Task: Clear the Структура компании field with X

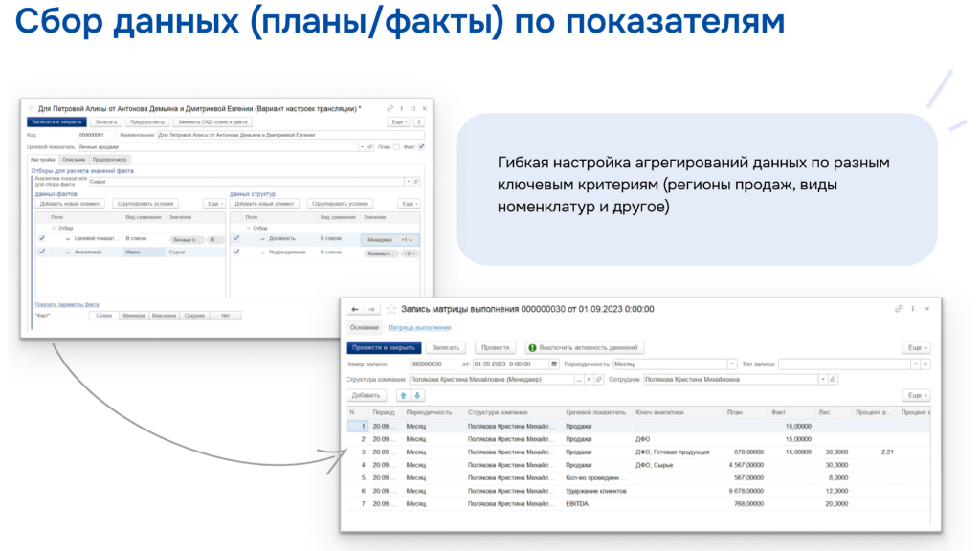Action: [x=589, y=379]
